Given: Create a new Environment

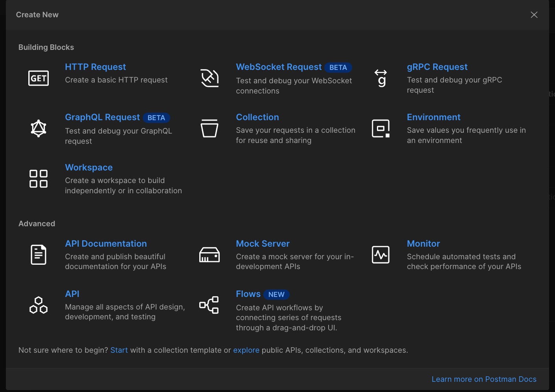Looking at the screenshot, I should [434, 117].
